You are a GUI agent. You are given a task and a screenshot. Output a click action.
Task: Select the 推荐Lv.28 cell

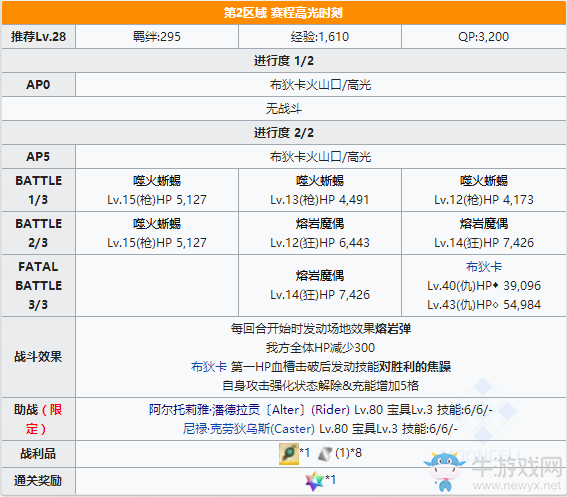pyautogui.click(x=38, y=37)
